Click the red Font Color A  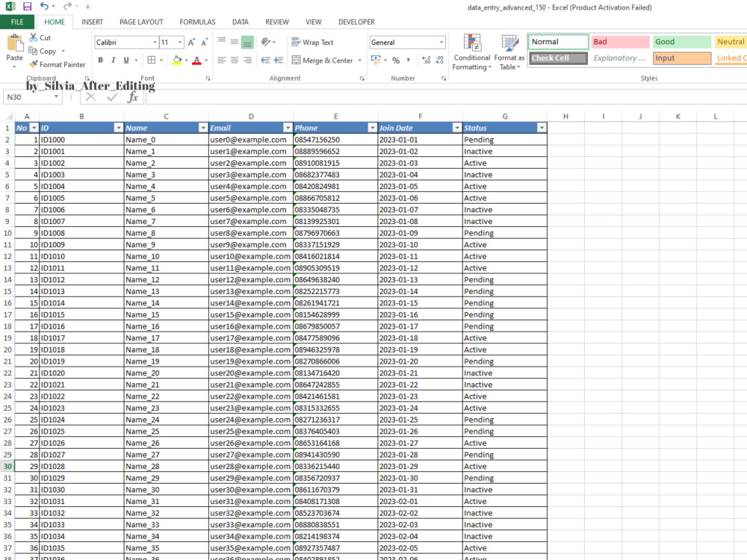tap(196, 60)
